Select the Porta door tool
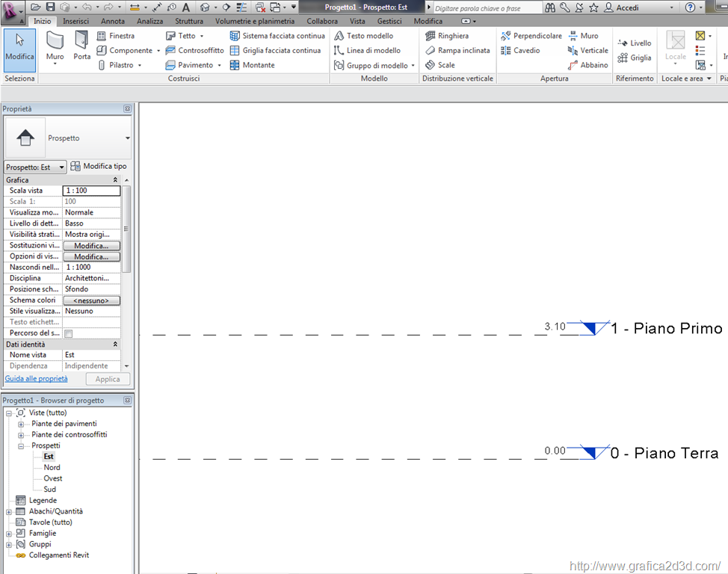Viewport: 728px width, 574px height. coord(82,46)
